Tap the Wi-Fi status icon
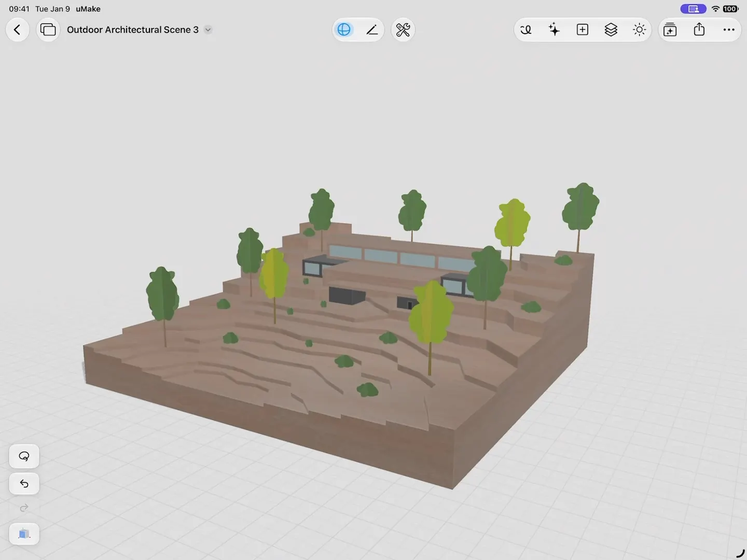Image resolution: width=747 pixels, height=560 pixels. pyautogui.click(x=715, y=9)
